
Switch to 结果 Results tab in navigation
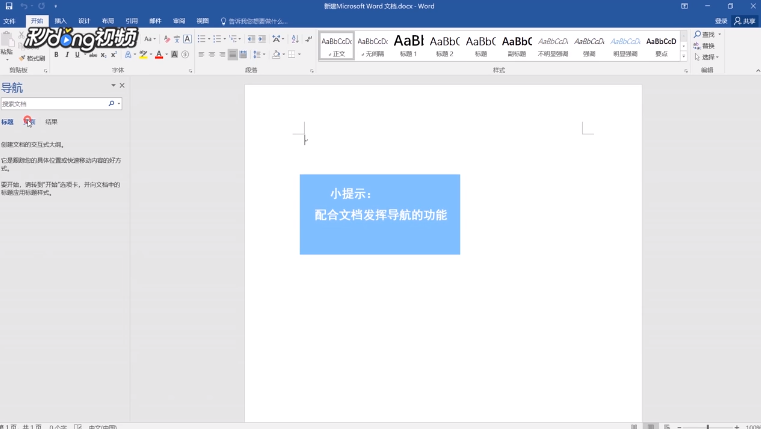pyautogui.click(x=51, y=122)
